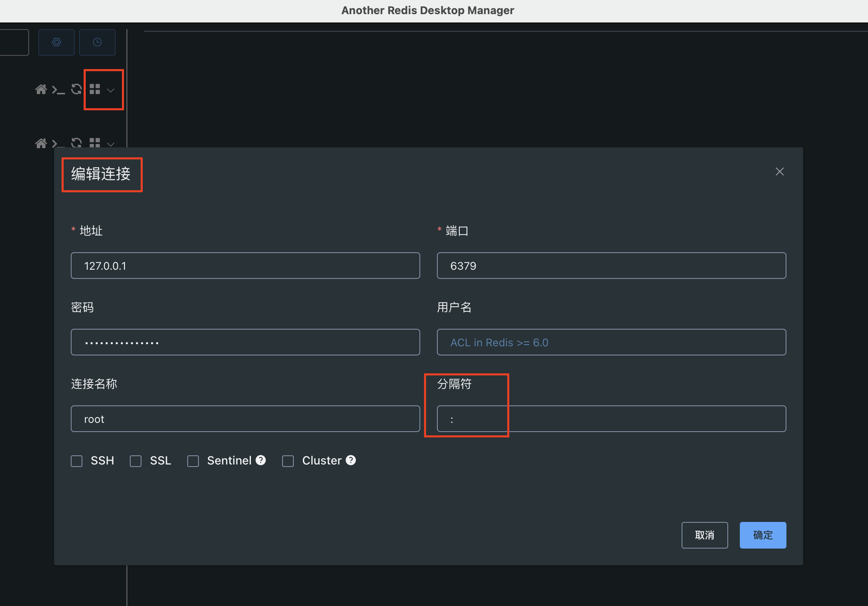Viewport: 868px width, 606px height.
Task: Refresh the first connection
Action: click(76, 89)
